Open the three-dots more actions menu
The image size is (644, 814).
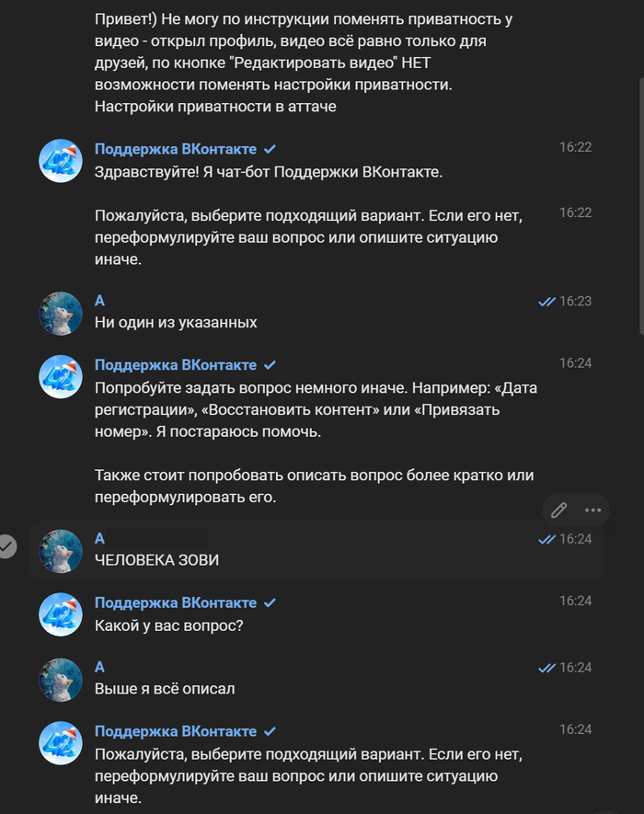592,510
